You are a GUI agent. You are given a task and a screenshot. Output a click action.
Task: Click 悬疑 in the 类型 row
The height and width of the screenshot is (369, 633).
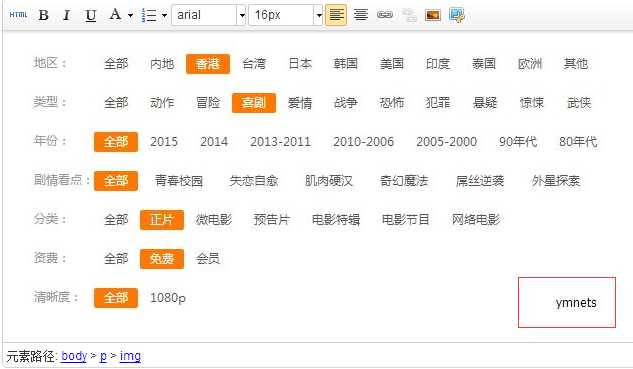[x=485, y=103]
